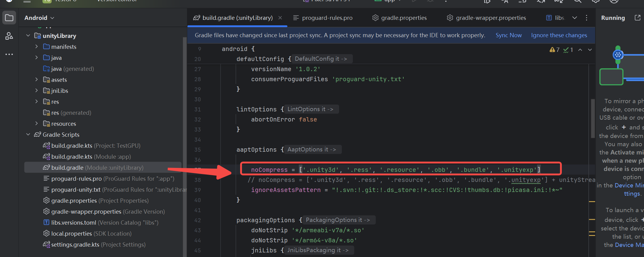Jump to next highlighted problem (down arrow)
The height and width of the screenshot is (257, 644).
point(590,50)
